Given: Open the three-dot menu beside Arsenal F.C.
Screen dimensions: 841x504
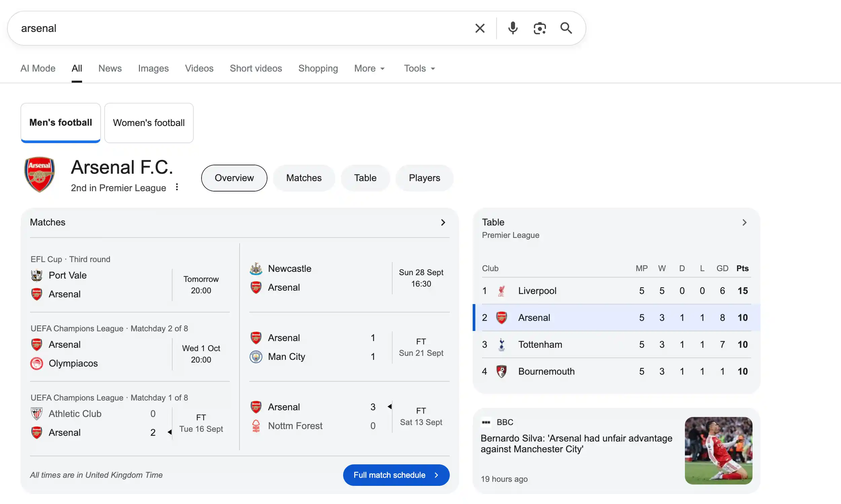Looking at the screenshot, I should (x=177, y=187).
